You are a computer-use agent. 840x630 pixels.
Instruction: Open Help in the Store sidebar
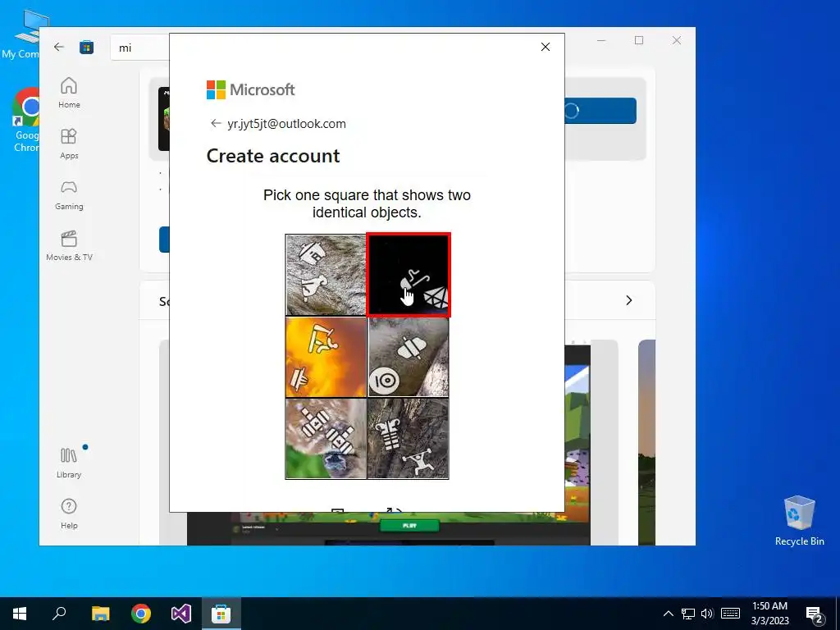(x=69, y=514)
